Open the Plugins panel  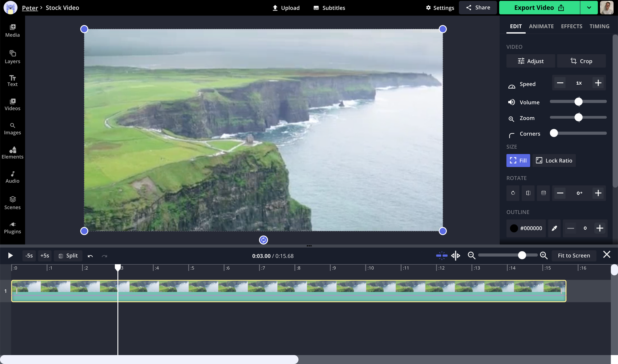pyautogui.click(x=12, y=228)
